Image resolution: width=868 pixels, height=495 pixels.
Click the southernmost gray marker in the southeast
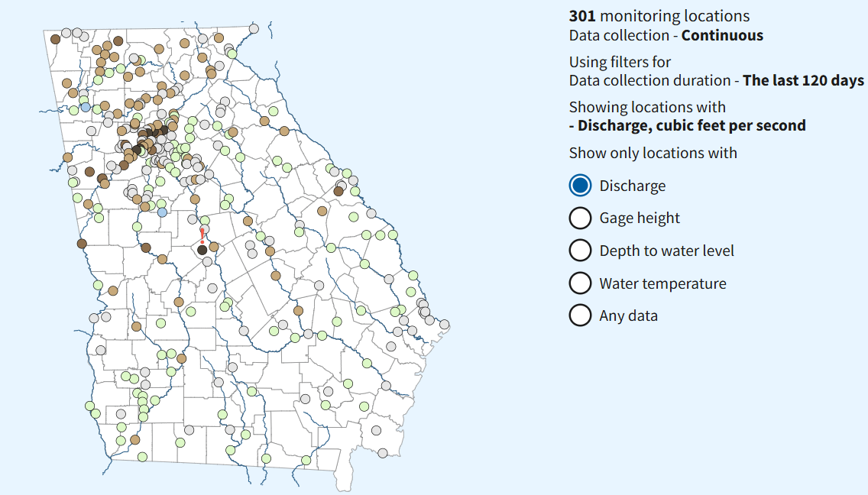point(382,452)
